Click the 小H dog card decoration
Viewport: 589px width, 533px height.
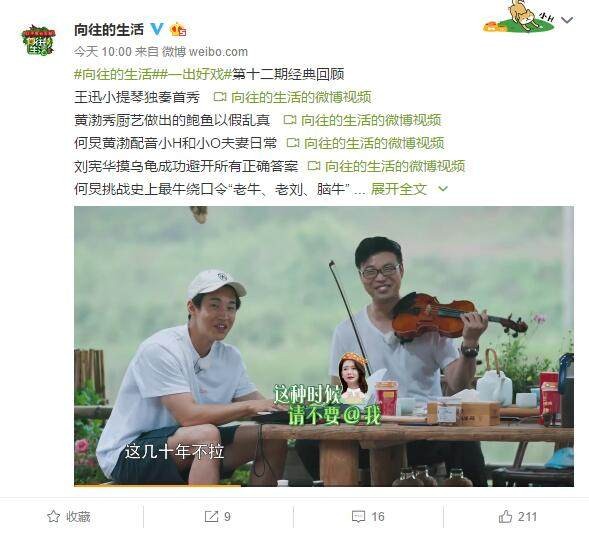pyautogui.click(x=520, y=17)
